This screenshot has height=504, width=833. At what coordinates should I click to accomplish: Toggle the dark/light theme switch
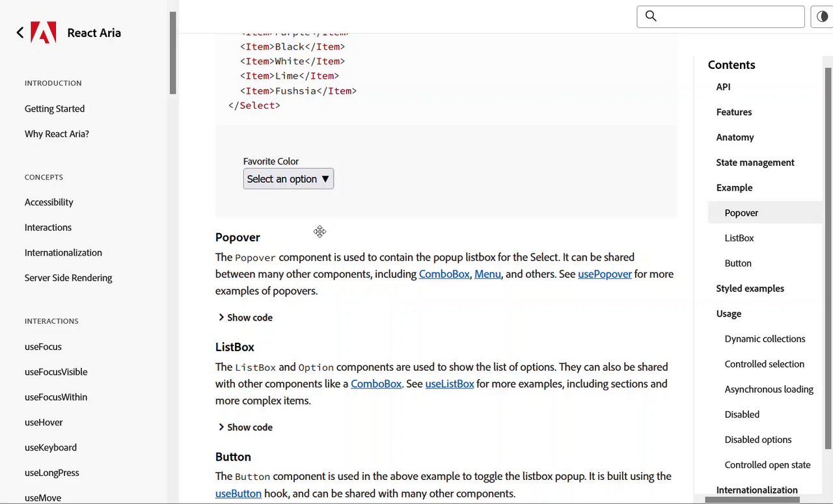822,17
